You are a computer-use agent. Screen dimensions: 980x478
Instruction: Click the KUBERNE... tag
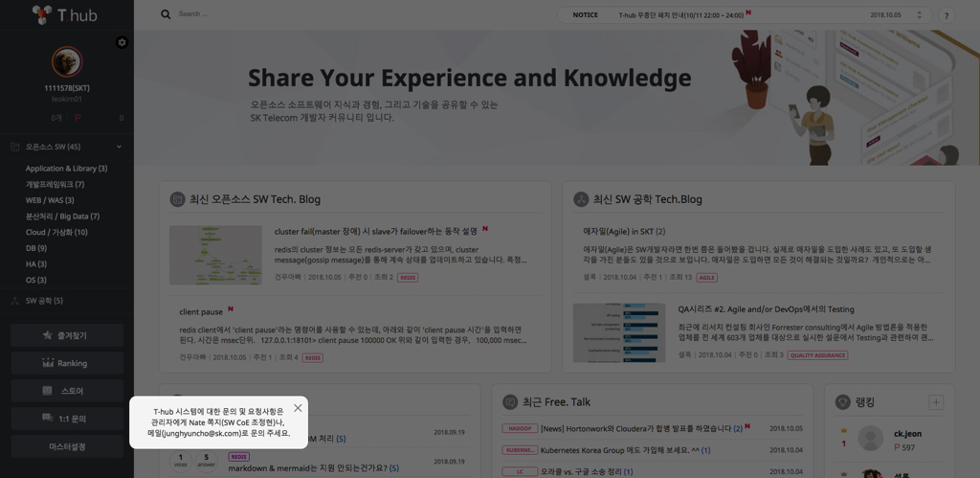pos(520,450)
